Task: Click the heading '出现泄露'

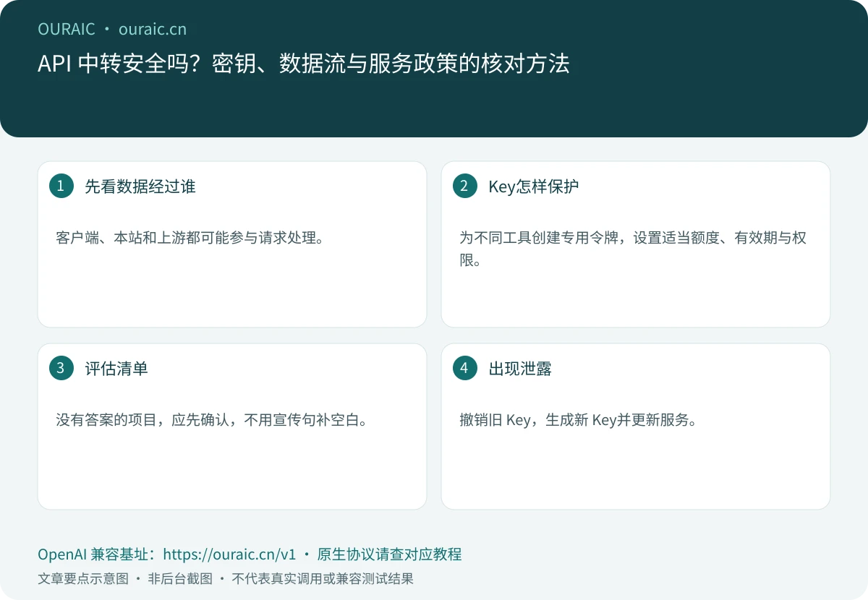Action: point(520,369)
